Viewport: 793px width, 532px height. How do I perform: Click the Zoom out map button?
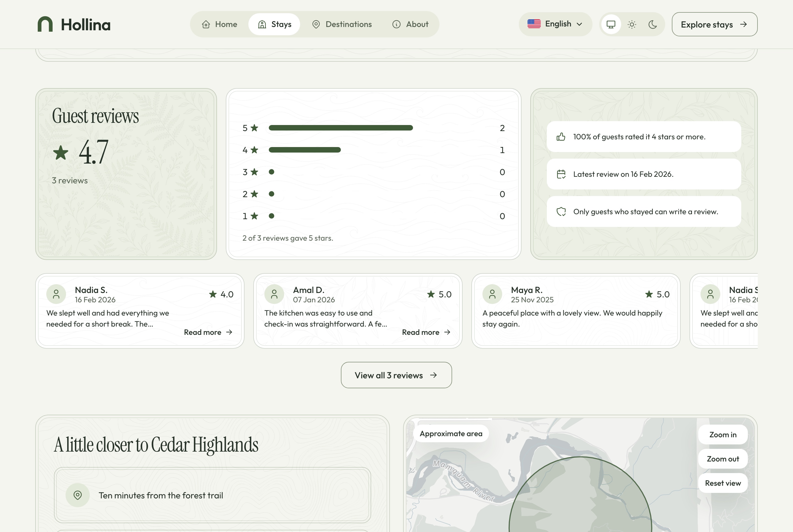coord(723,459)
